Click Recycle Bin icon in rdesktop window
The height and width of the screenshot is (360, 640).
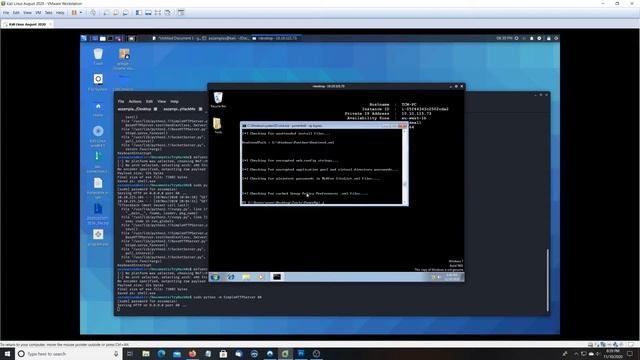218,99
